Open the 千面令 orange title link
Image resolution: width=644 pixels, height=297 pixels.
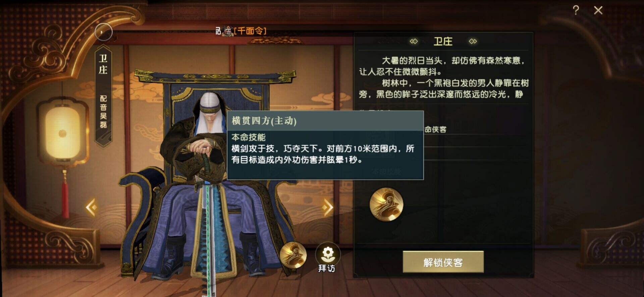(x=250, y=31)
